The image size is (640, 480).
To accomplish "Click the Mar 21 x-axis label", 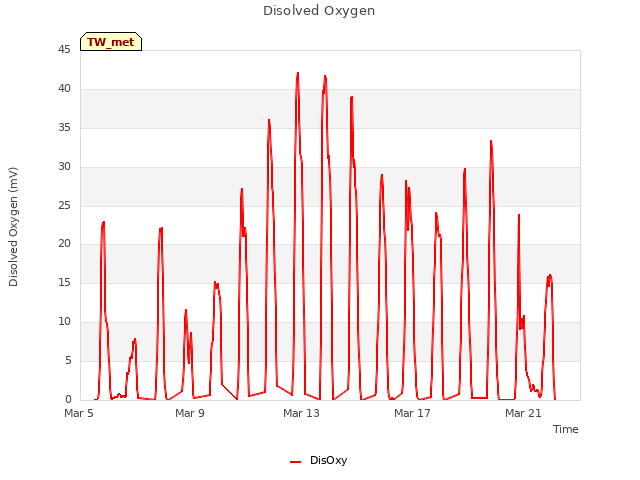I will pyautogui.click(x=523, y=413).
